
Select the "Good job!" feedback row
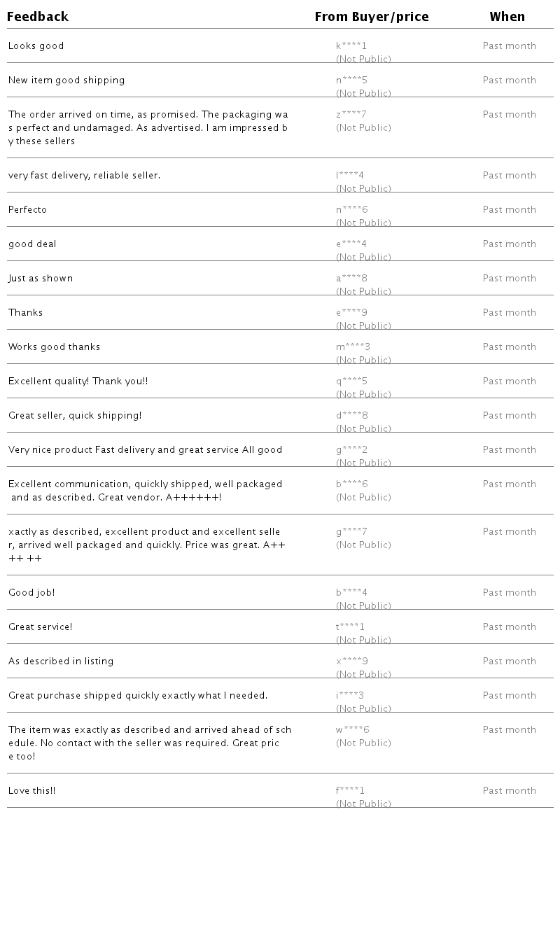pos(31,593)
